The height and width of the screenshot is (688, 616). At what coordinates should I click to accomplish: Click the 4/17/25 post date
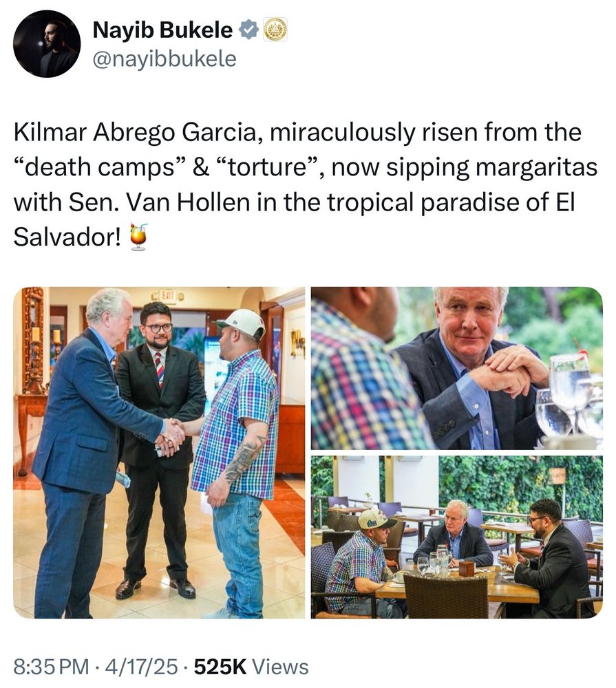[141, 667]
